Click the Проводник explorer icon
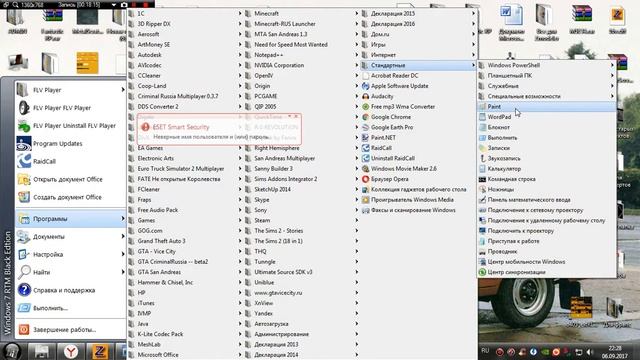The image size is (640, 360). [x=482, y=251]
